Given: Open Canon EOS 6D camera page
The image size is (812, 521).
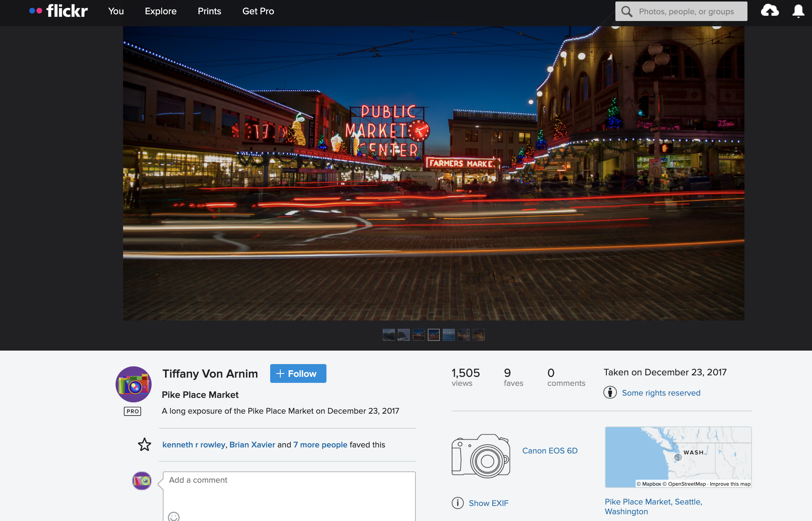Looking at the screenshot, I should pyautogui.click(x=550, y=450).
